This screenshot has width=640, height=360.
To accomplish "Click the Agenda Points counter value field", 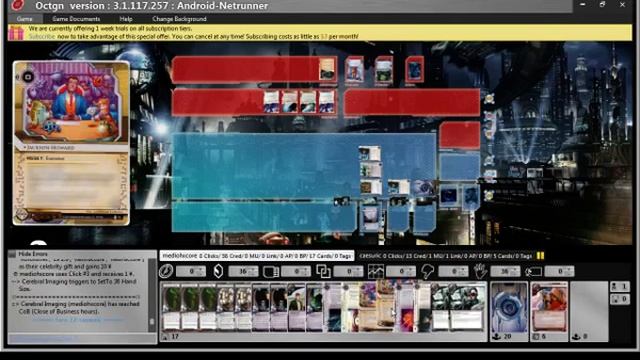I will (401, 271).
